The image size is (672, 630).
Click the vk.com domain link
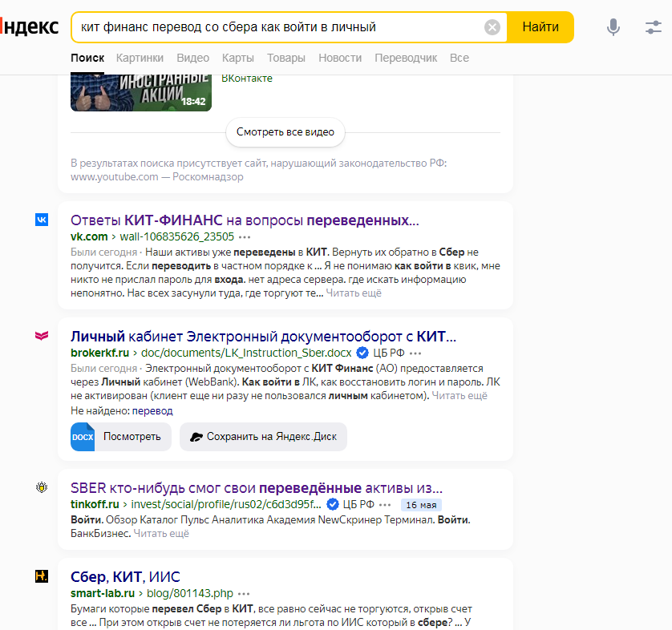coord(89,236)
